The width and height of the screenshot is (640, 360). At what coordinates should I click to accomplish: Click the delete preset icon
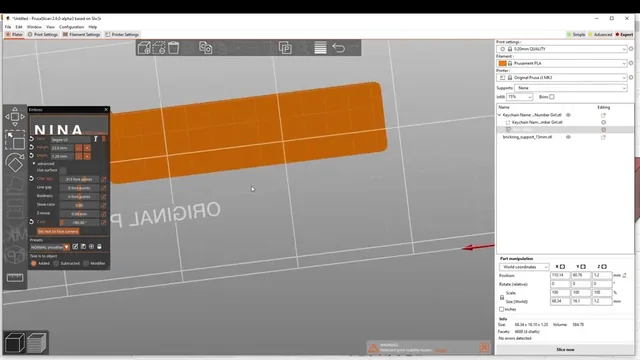(99, 247)
